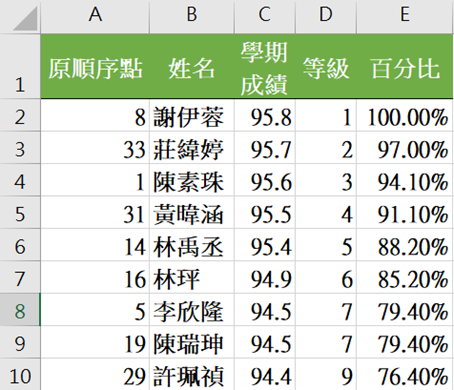
Task: Click rank cell 6 in 林玶 row
Action: [326, 277]
